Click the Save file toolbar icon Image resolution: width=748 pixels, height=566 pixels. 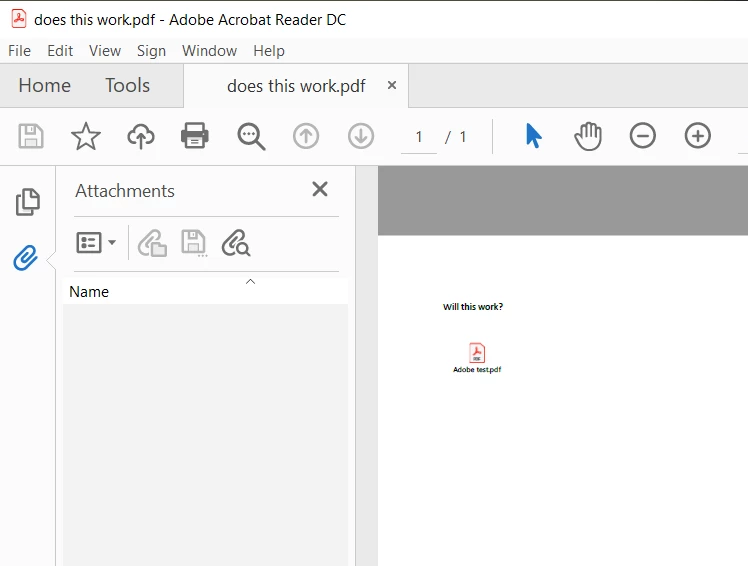click(x=31, y=136)
